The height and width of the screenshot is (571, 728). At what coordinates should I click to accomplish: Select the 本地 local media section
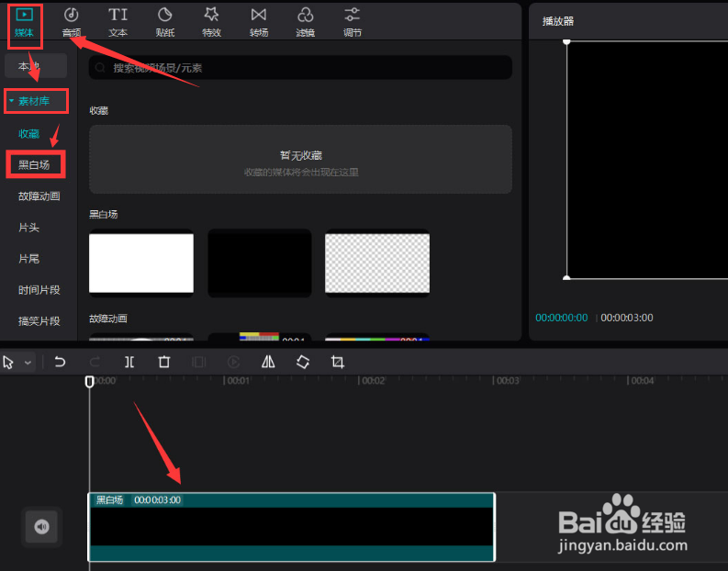(36, 66)
